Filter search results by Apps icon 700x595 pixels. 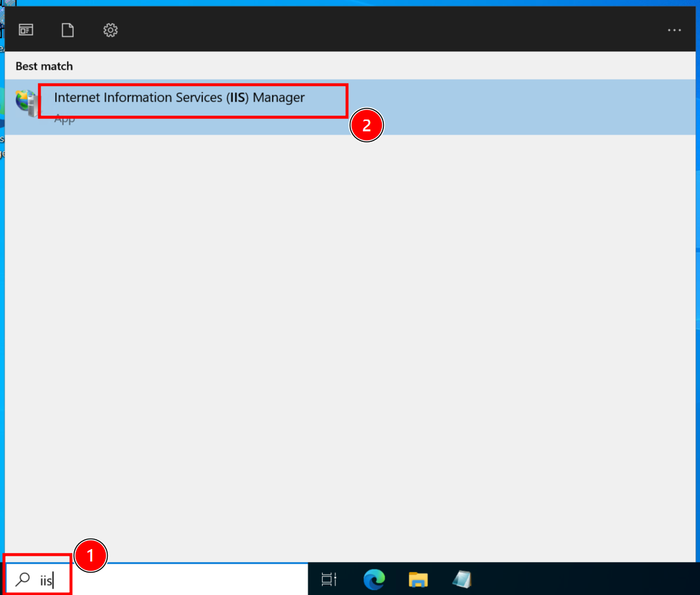click(26, 30)
